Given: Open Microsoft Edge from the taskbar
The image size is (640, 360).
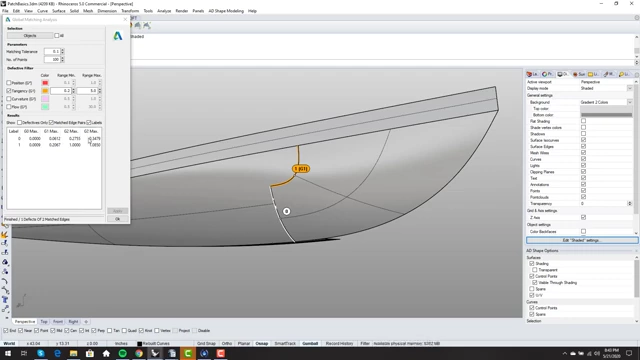Looking at the screenshot, I should [57, 353].
